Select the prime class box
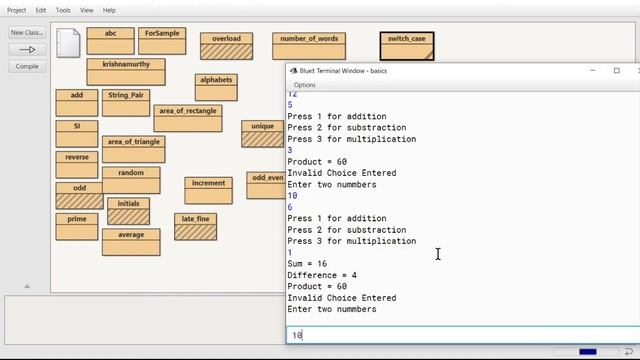The image size is (640, 360). point(77,227)
